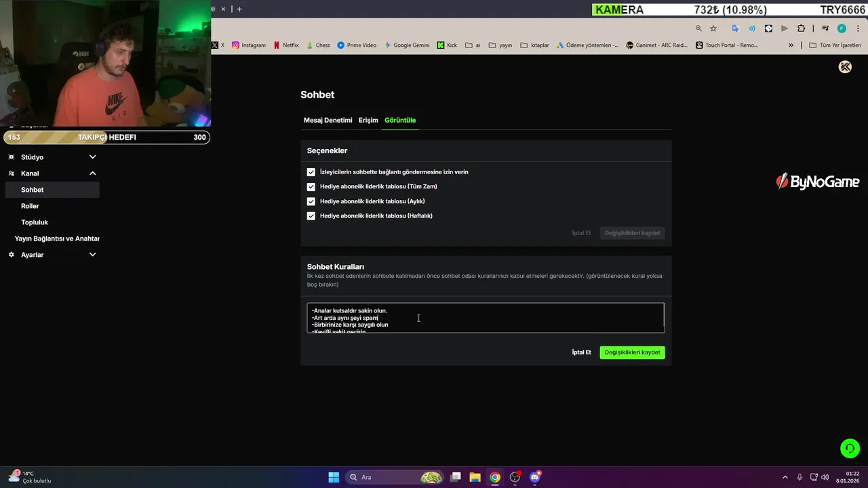Uncheck allow viewers to send links in chat
This screenshot has width=868, height=488.
(311, 172)
